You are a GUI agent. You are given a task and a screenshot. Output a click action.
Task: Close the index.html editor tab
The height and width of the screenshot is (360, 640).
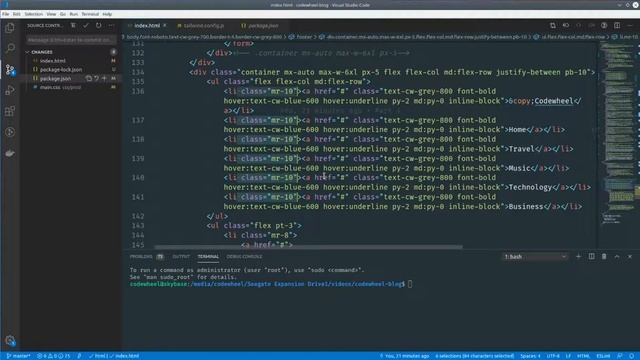(x=165, y=25)
